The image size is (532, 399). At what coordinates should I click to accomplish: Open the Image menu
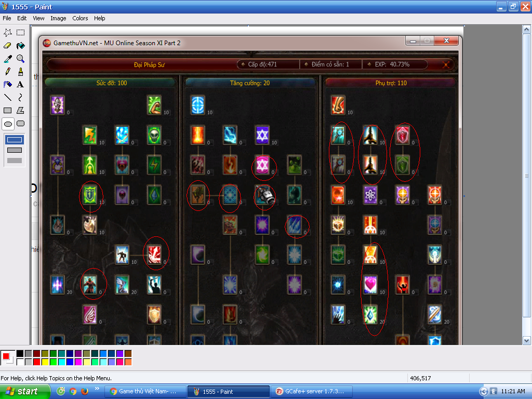click(58, 18)
